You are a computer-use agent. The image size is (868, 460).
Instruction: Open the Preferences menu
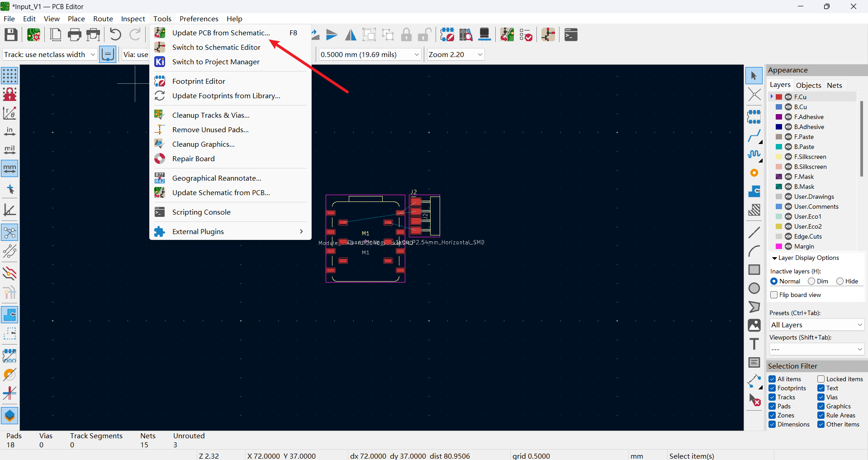(x=199, y=19)
